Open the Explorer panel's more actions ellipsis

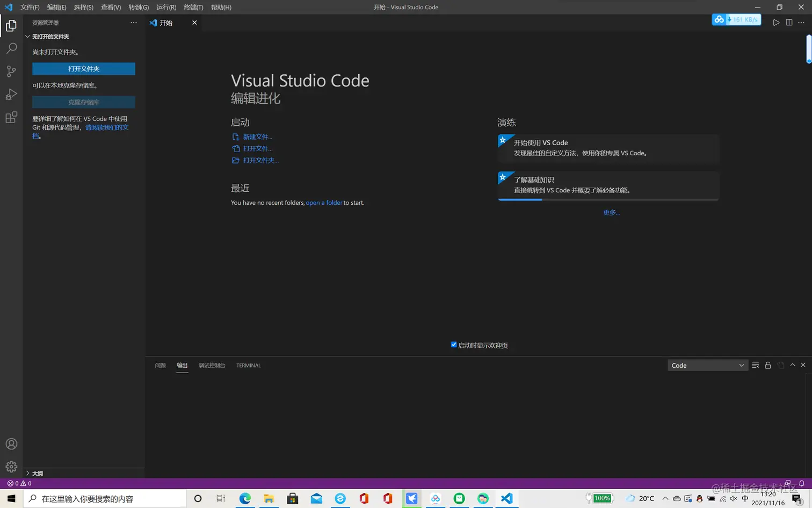click(x=134, y=23)
